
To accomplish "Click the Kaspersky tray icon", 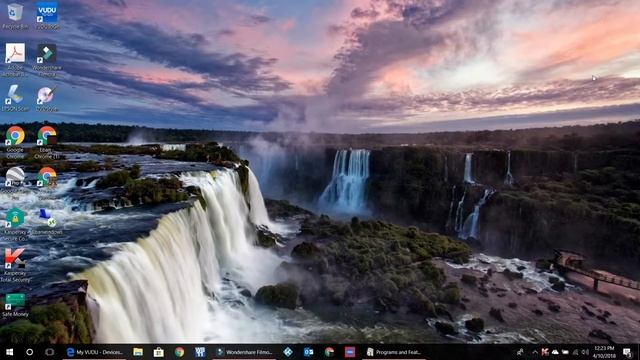I will click(x=545, y=352).
